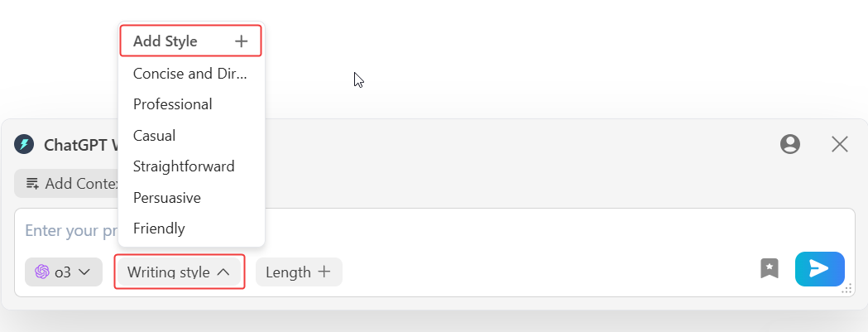Open saved prompts via the bookmark star icon
Viewport: 868px width, 332px height.
(x=770, y=268)
